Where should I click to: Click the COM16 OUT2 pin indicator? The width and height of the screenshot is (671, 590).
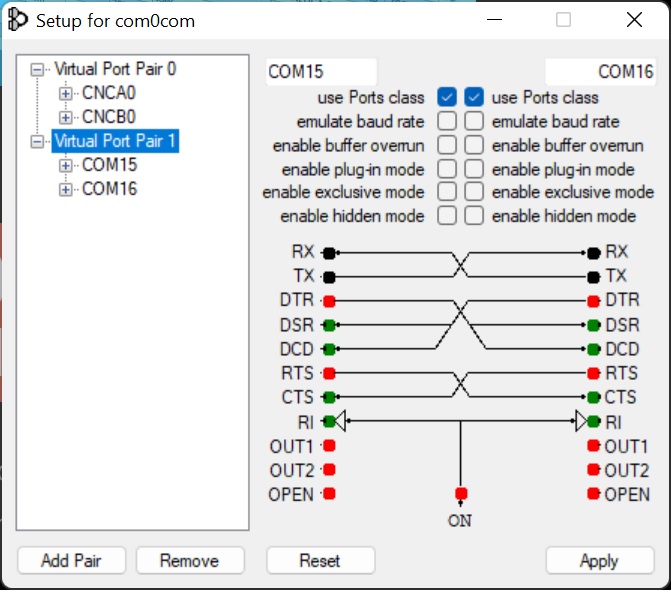[x=594, y=469]
